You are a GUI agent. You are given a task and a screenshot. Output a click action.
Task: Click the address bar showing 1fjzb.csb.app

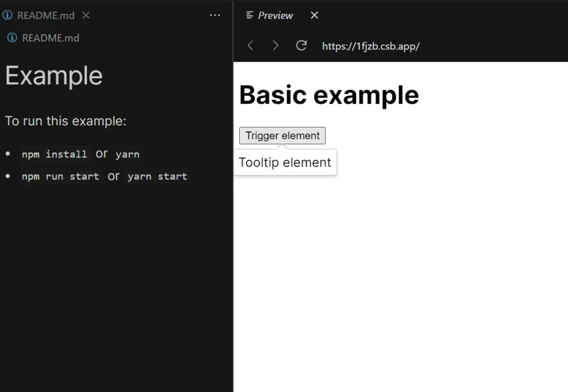point(371,47)
